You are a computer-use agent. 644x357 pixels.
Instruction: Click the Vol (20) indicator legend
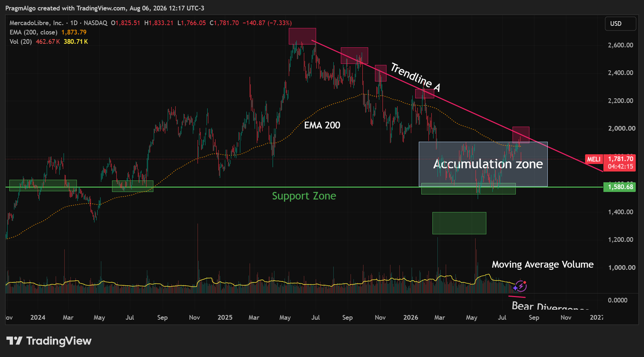(x=20, y=42)
